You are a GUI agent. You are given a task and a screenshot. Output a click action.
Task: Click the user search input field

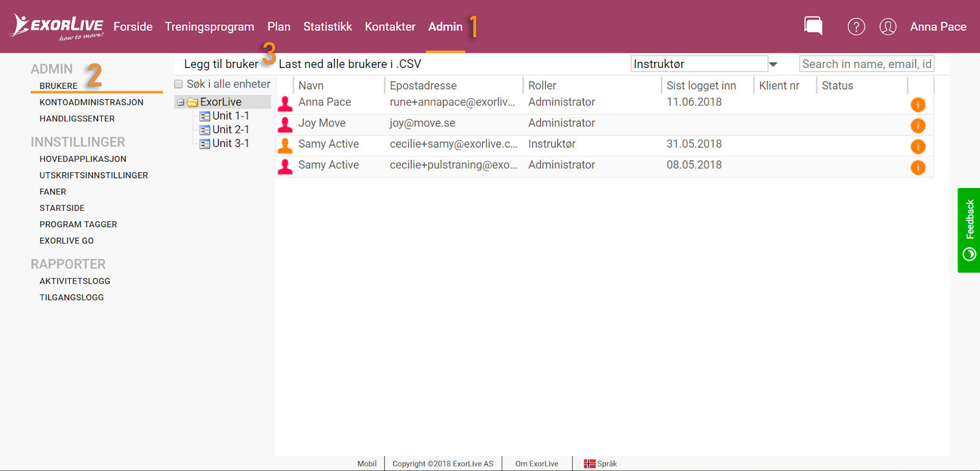[x=867, y=64]
